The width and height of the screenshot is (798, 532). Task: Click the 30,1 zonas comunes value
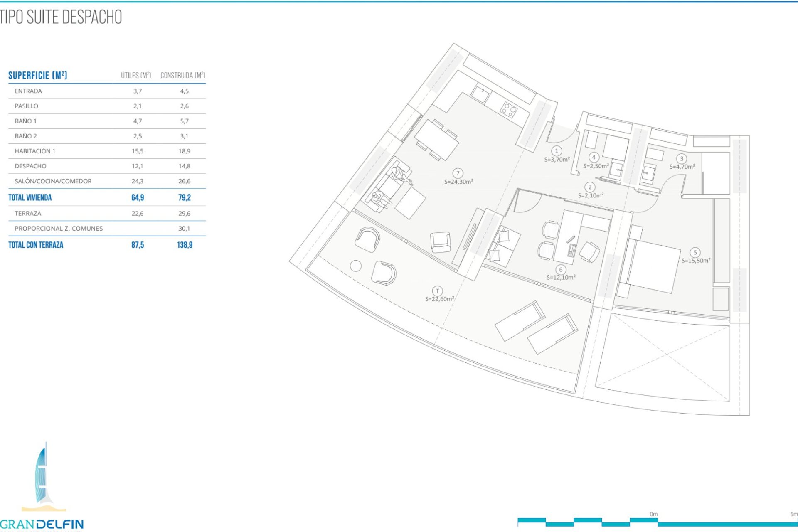(x=184, y=228)
